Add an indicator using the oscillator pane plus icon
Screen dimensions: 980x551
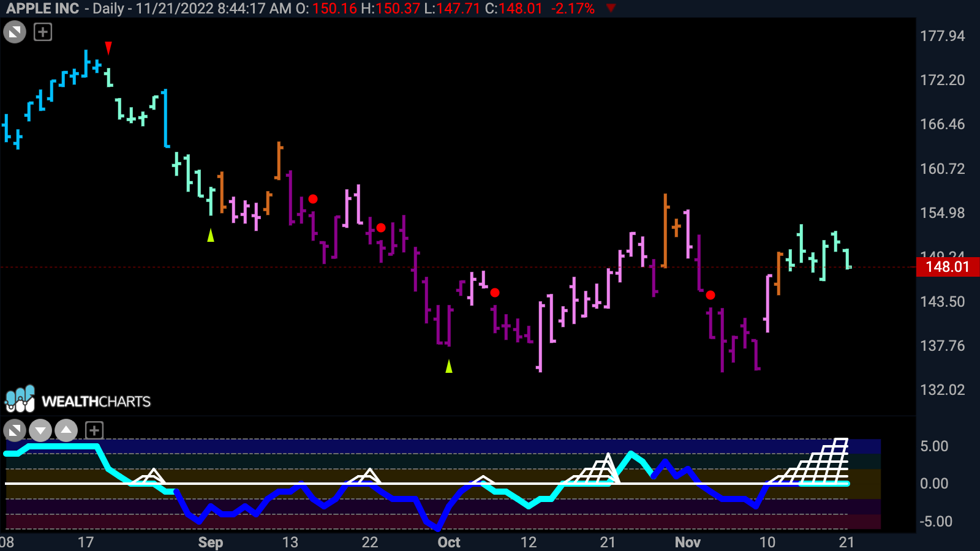coord(94,430)
